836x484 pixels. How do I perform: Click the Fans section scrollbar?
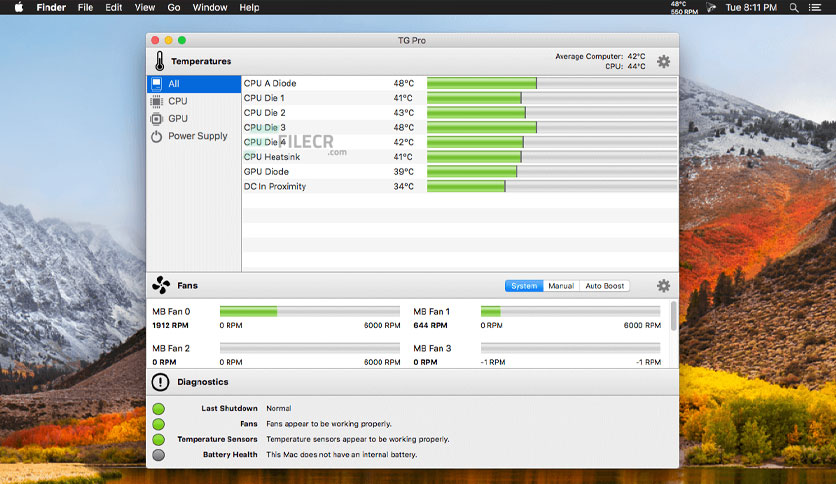(674, 316)
